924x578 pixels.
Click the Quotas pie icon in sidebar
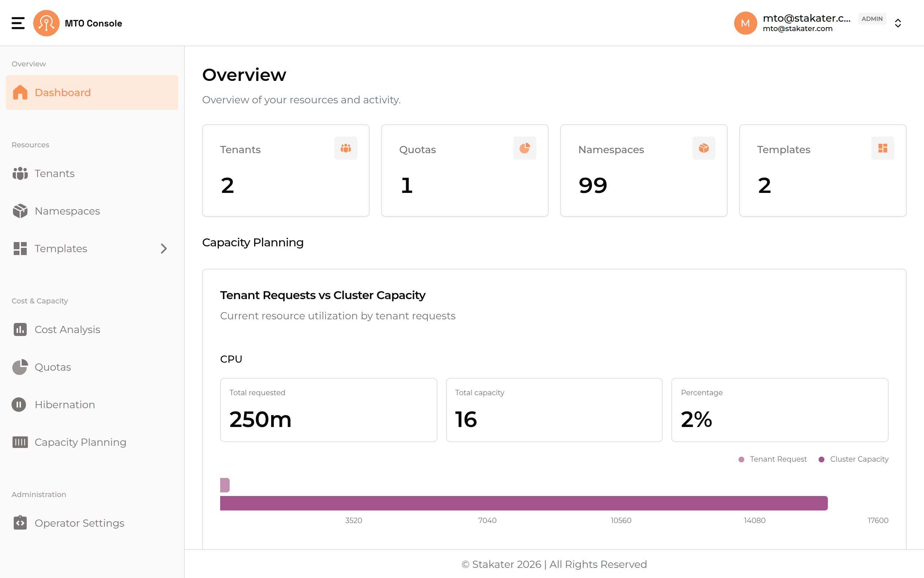pyautogui.click(x=20, y=367)
